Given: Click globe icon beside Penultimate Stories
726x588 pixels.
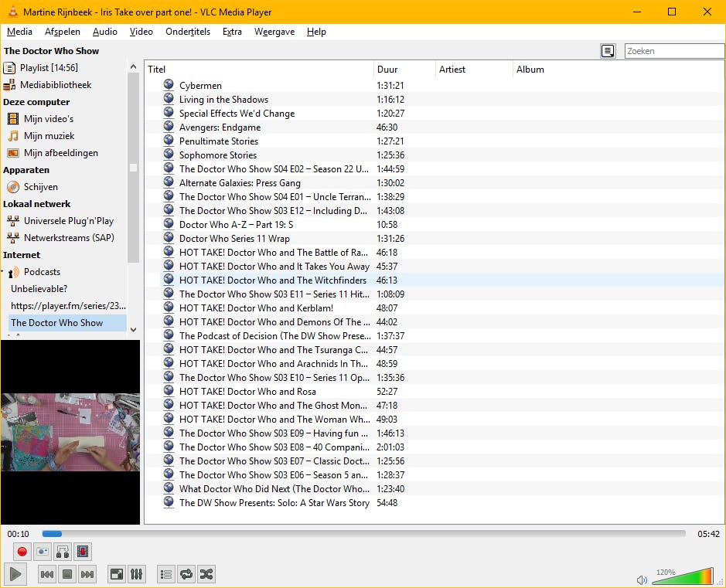Looking at the screenshot, I should pyautogui.click(x=169, y=140).
